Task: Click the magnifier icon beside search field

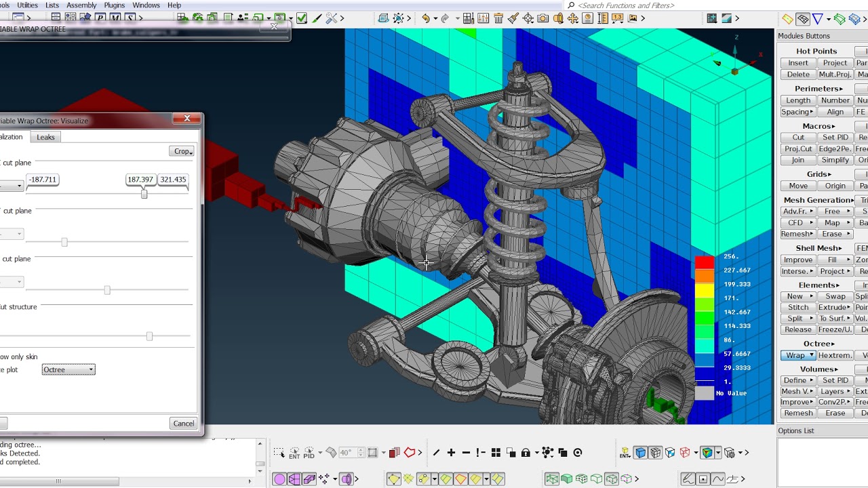Action: click(571, 5)
